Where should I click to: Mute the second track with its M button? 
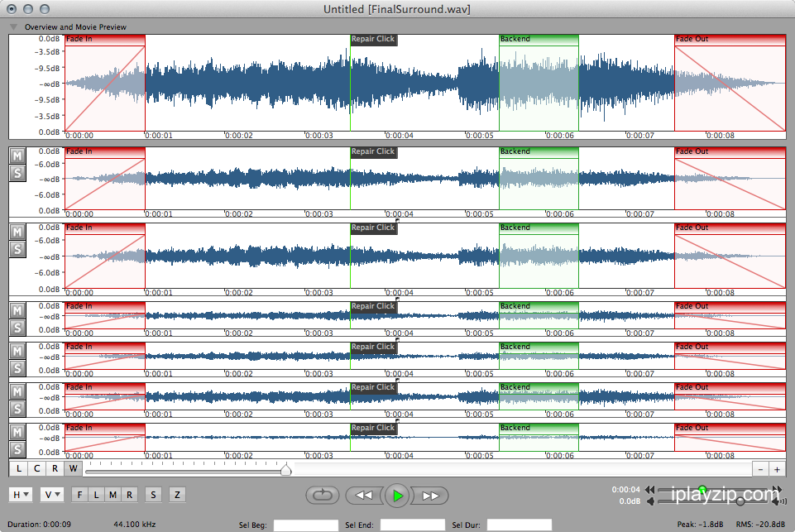coord(17,232)
